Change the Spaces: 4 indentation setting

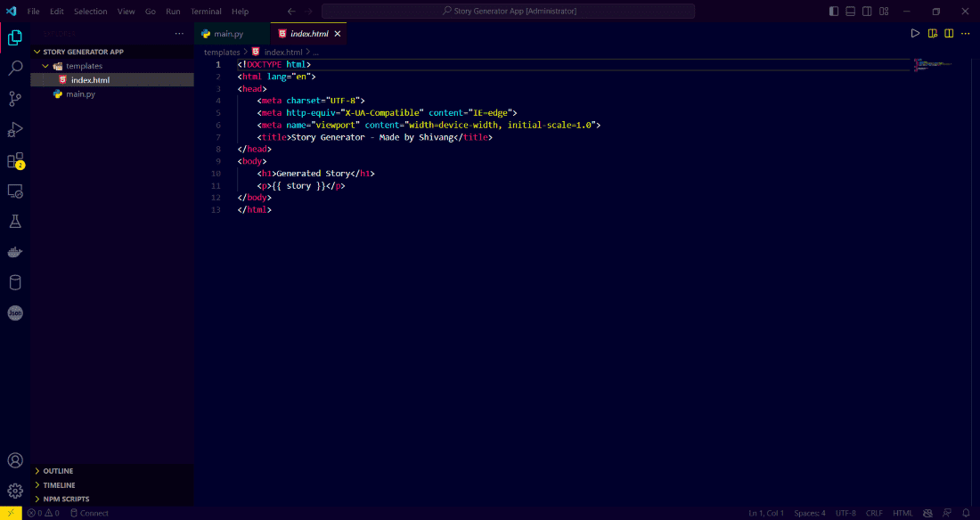[810, 513]
